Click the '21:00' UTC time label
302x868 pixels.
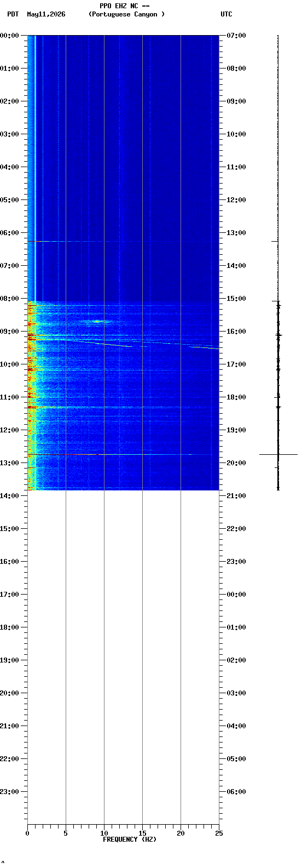tap(236, 495)
